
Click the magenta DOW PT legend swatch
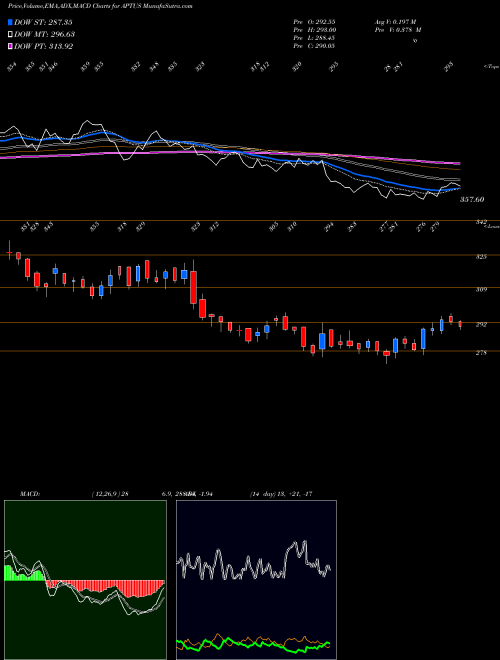pos(11,46)
